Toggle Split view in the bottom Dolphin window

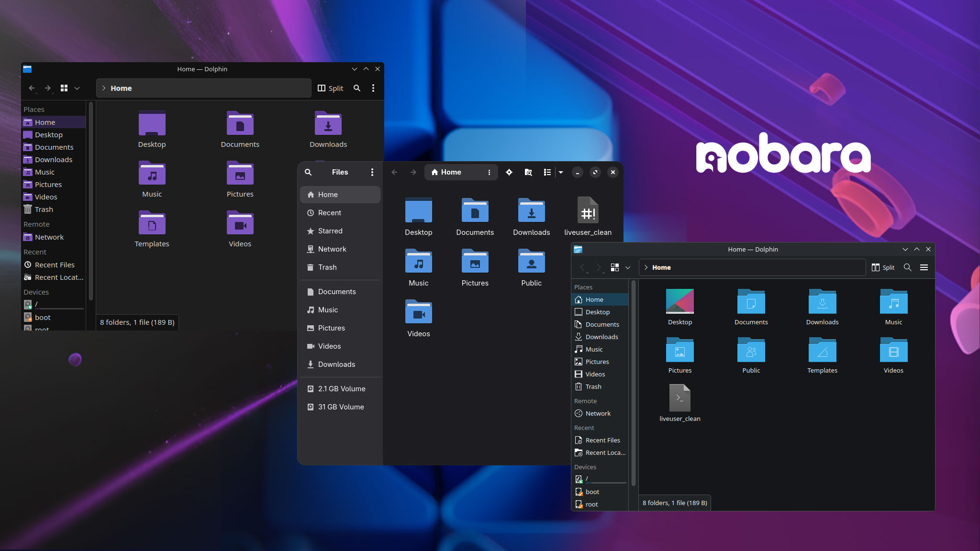883,267
